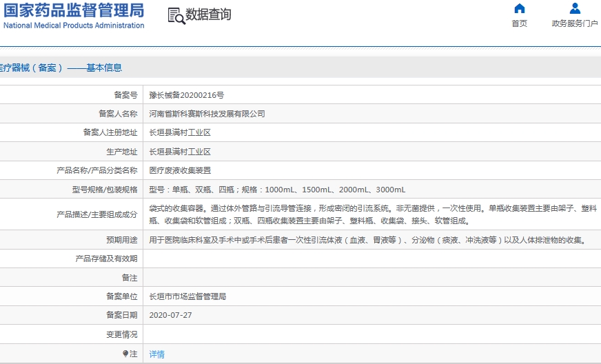The width and height of the screenshot is (601, 364).
Task: Click the 型号：单瓶、双瓶、四瓶 specification text
Action: [x=277, y=190]
